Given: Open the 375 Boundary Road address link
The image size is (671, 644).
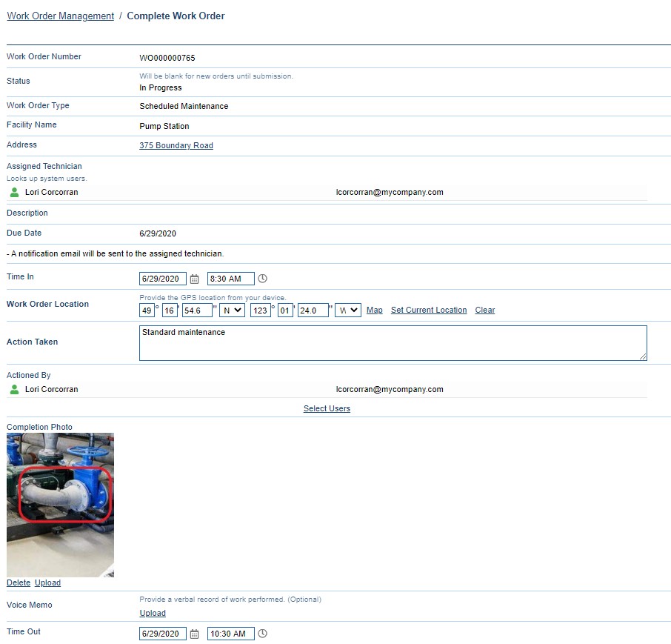Looking at the screenshot, I should tap(176, 145).
